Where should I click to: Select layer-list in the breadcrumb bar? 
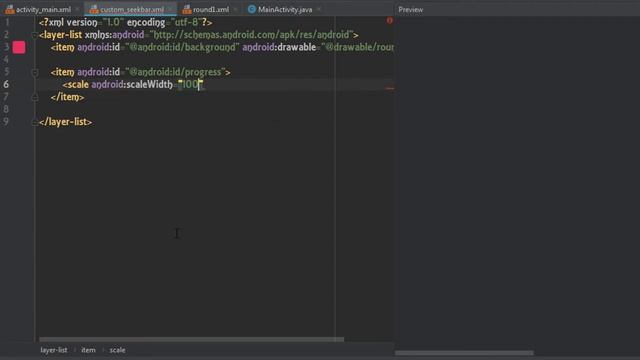coord(53,350)
